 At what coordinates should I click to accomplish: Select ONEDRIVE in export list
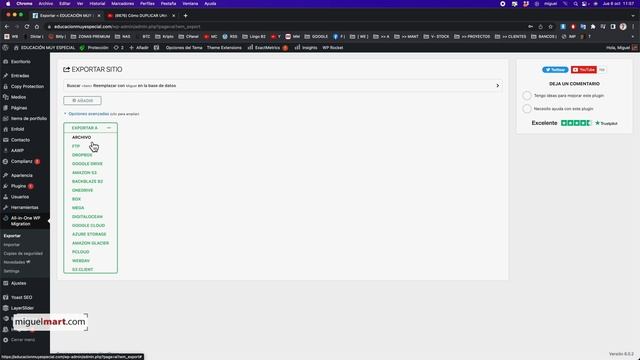[x=82, y=190]
